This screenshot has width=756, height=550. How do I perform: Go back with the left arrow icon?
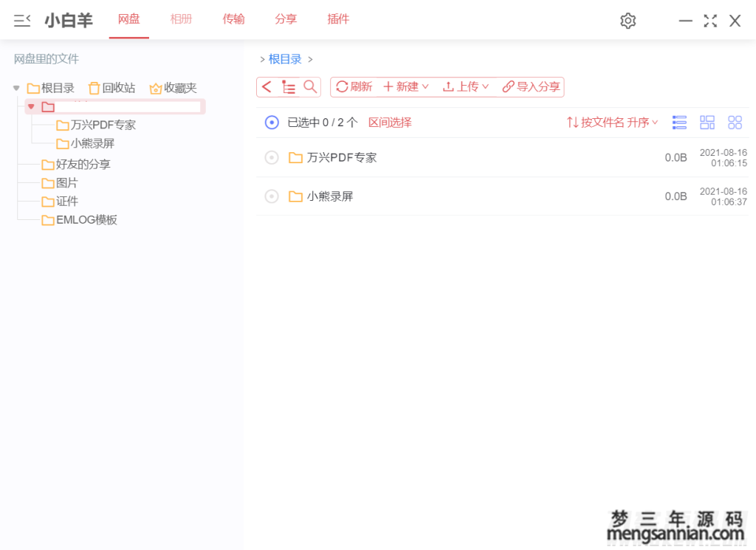(267, 87)
